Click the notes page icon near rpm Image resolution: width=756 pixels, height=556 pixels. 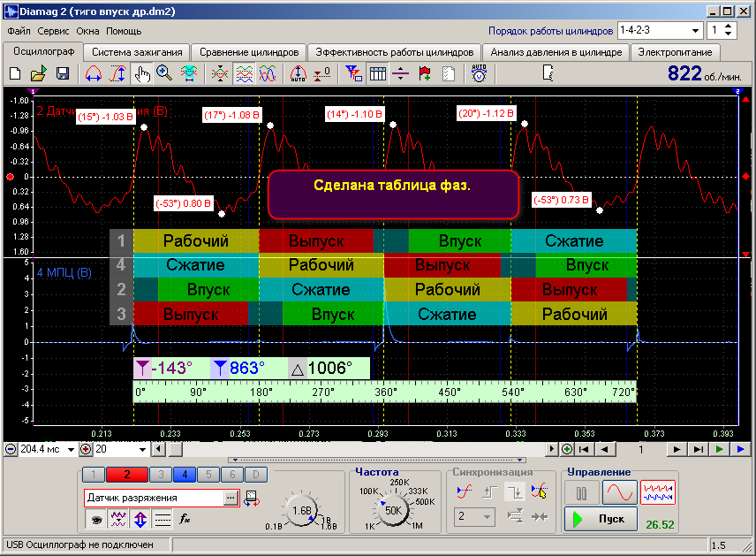coord(548,74)
